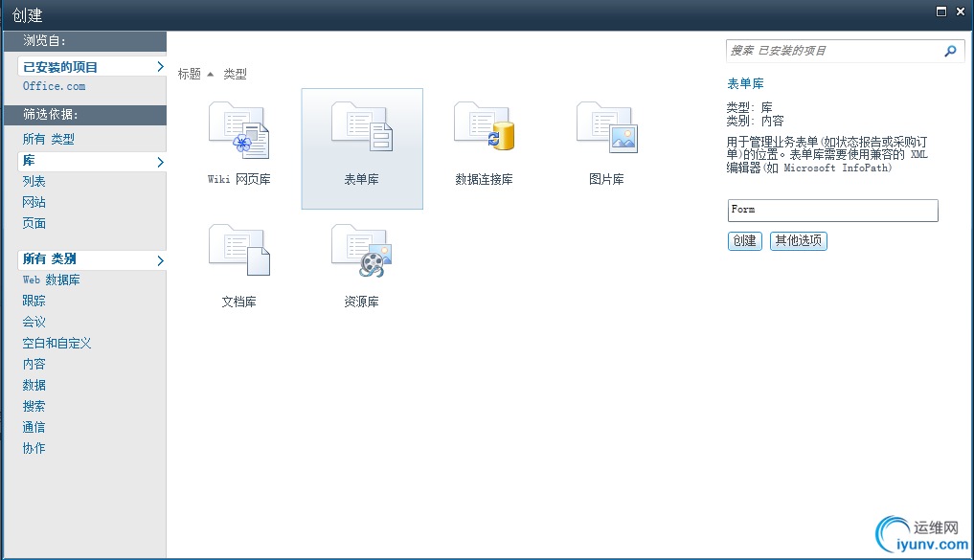Click the arrow beside 库 filter
This screenshot has width=974, height=560.
tap(160, 162)
